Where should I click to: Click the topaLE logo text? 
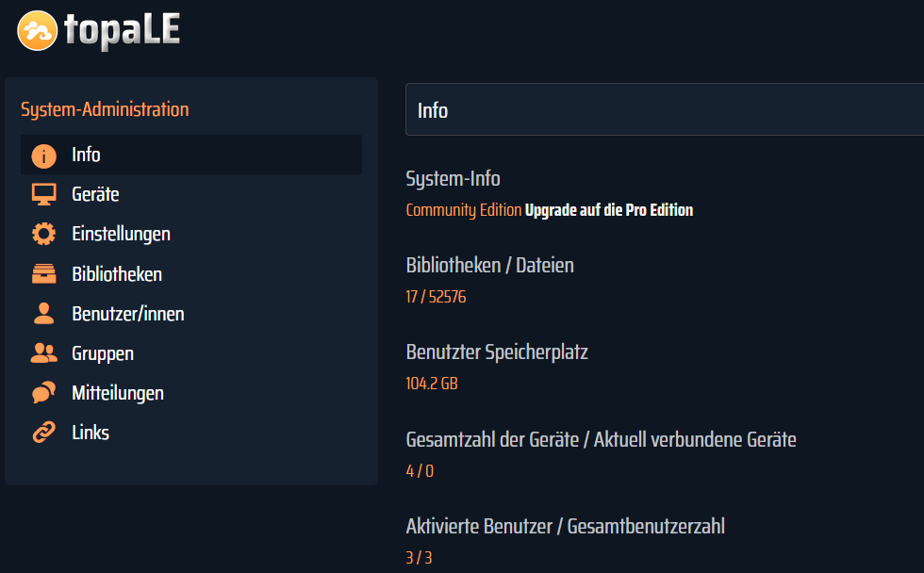click(123, 31)
